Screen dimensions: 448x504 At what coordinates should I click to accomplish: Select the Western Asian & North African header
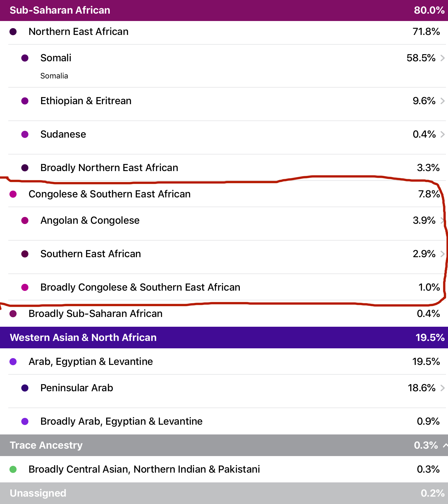(x=83, y=338)
